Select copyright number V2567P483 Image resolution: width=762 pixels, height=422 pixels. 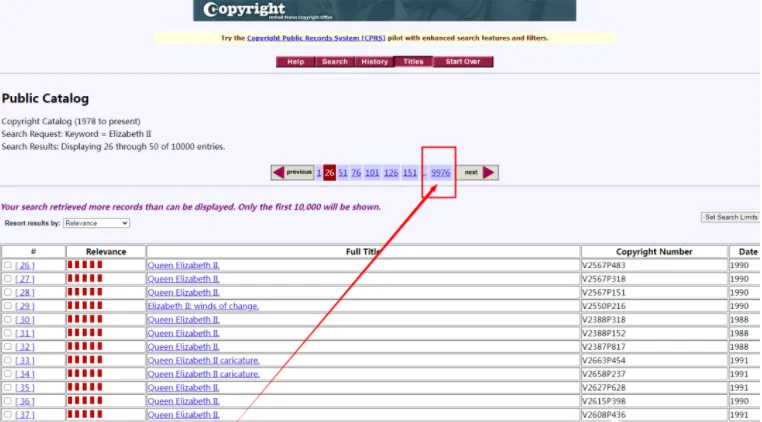(x=604, y=265)
